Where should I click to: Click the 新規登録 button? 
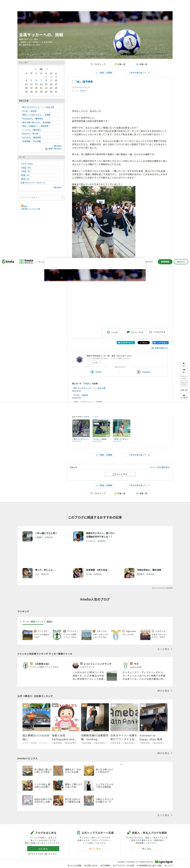pos(165,262)
